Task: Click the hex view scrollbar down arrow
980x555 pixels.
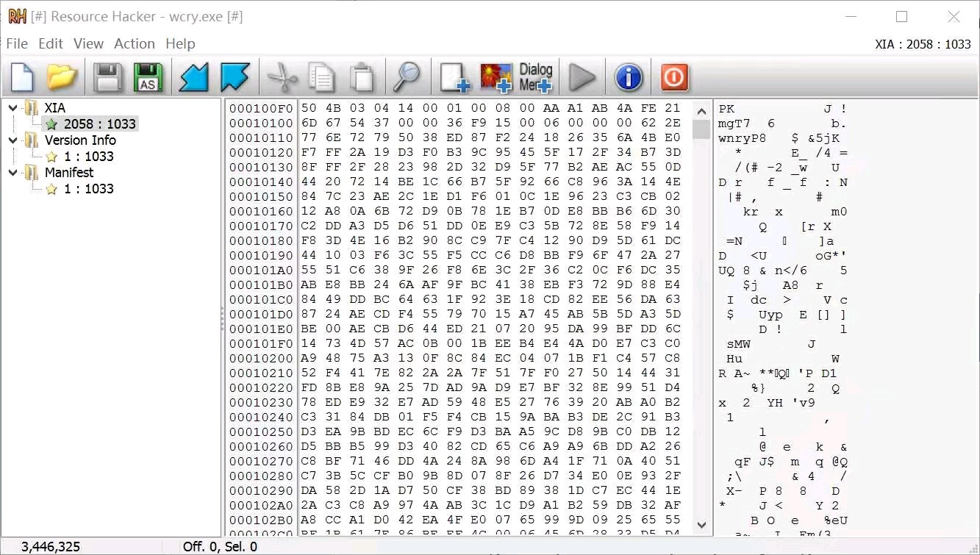Action: coord(701,525)
